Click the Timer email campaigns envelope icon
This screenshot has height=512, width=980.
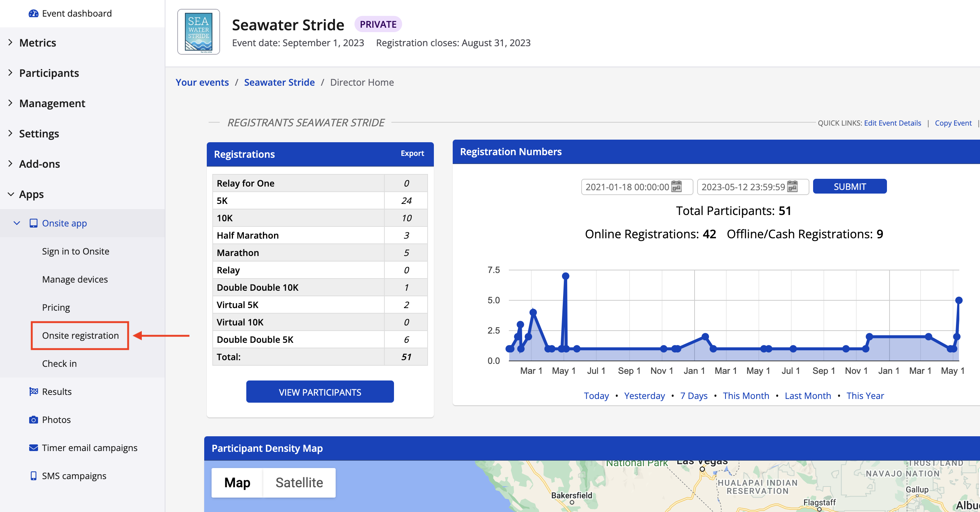34,448
